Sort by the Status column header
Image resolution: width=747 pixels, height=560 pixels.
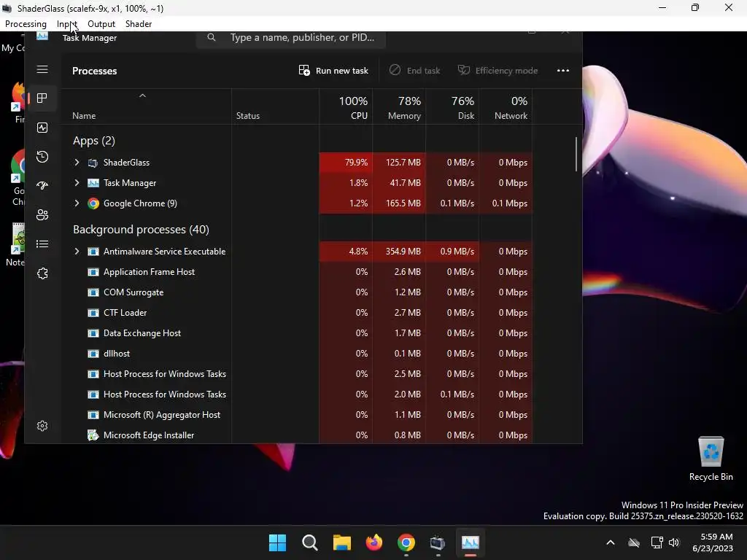(x=275, y=108)
